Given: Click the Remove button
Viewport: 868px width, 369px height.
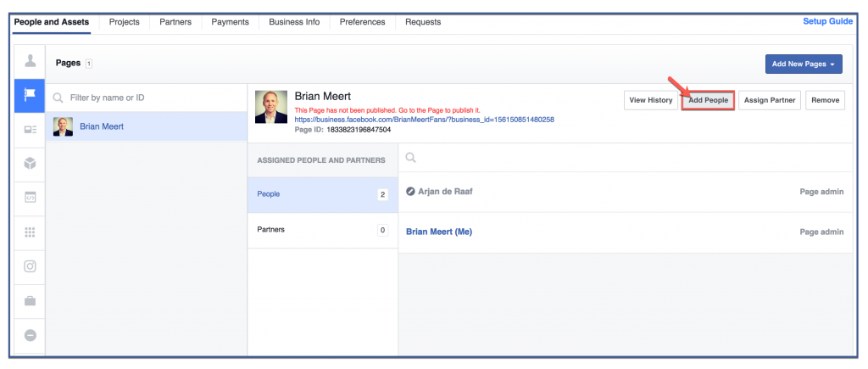Looking at the screenshot, I should 825,100.
